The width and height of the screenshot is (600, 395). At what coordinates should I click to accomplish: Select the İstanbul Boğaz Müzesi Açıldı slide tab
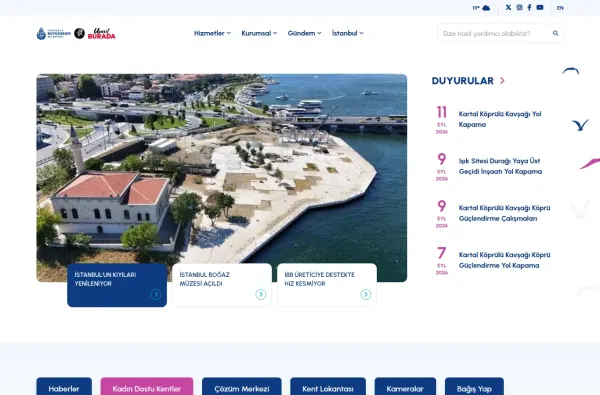pos(222,285)
